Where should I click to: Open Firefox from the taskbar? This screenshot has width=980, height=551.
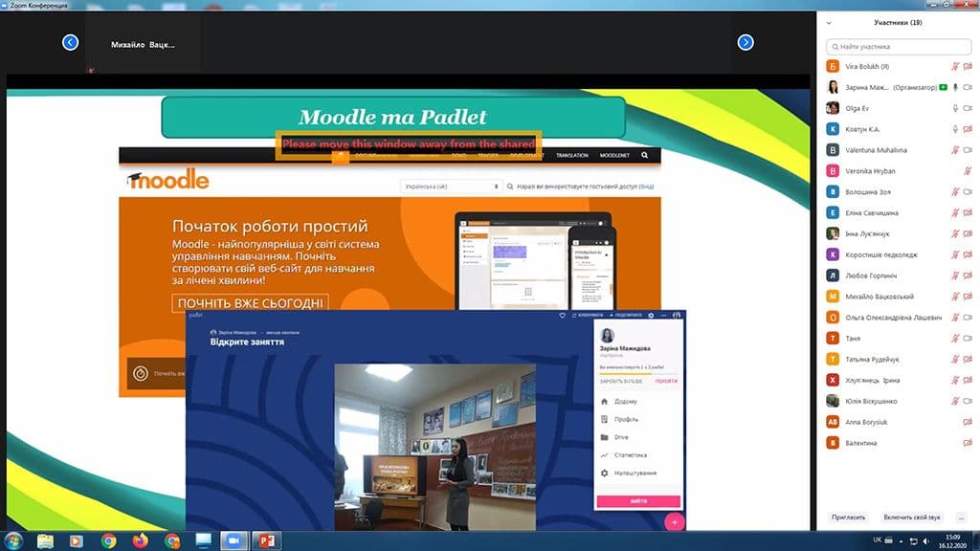tap(140, 541)
